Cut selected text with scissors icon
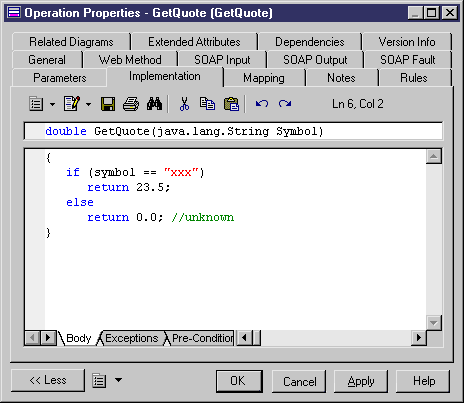464x403 pixels. point(184,104)
